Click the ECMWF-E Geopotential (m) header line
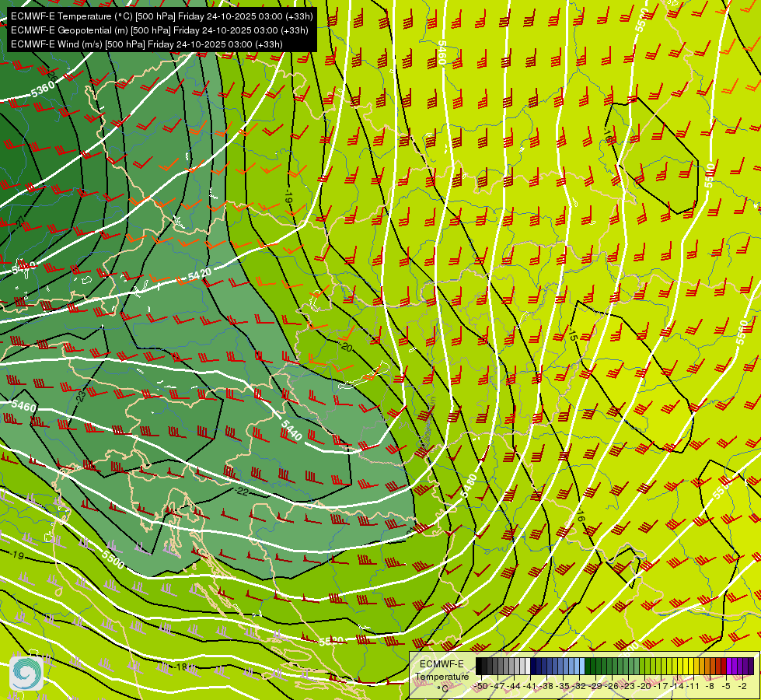 [x=159, y=30]
